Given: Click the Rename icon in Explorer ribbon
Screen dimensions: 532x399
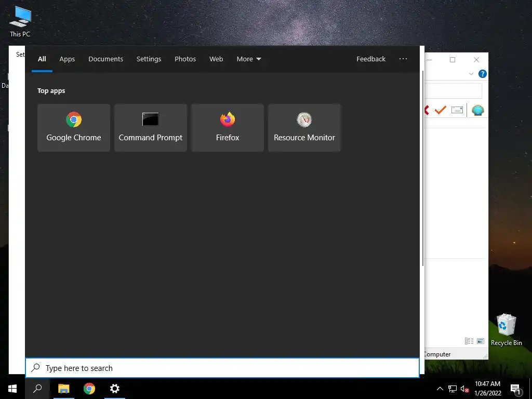Looking at the screenshot, I should (x=457, y=110).
